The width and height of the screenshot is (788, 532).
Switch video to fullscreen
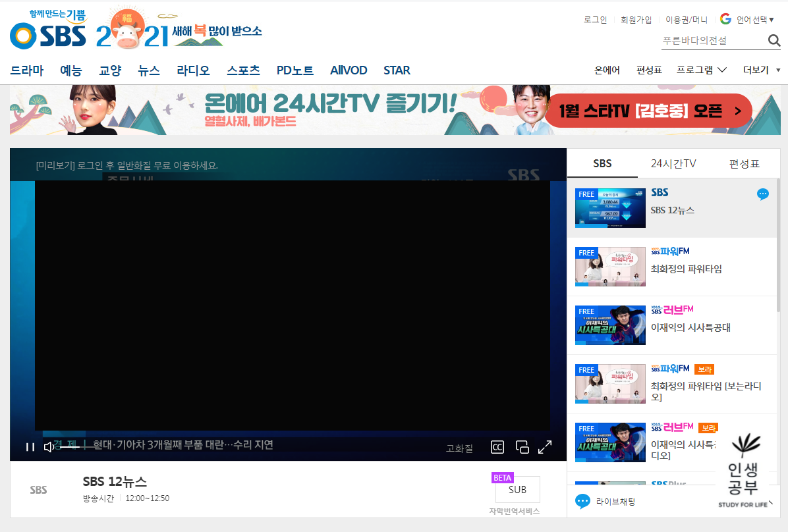(x=545, y=446)
